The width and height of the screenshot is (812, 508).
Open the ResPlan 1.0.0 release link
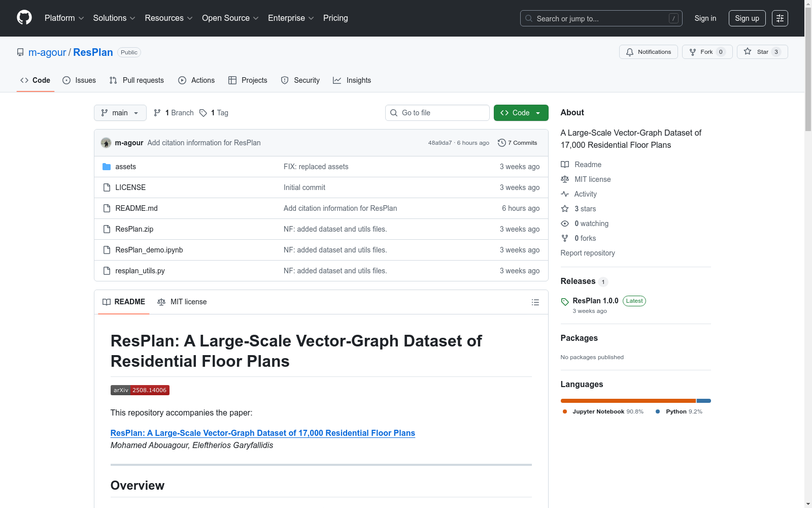(x=595, y=301)
